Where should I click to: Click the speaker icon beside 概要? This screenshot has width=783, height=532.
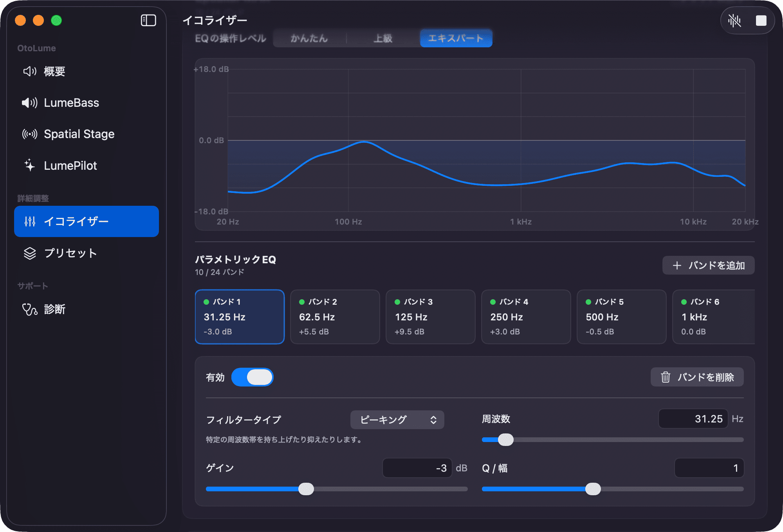30,71
